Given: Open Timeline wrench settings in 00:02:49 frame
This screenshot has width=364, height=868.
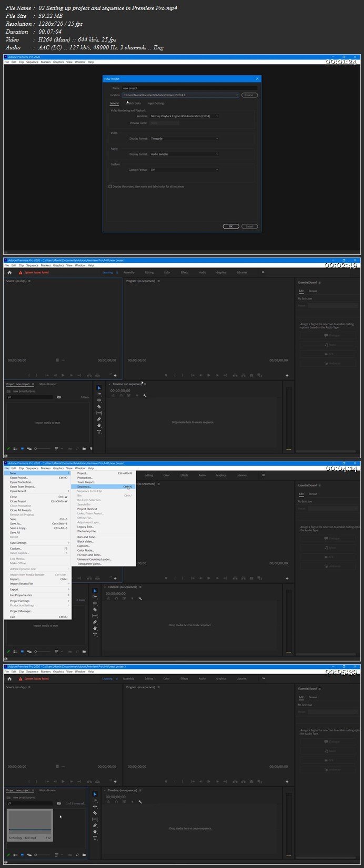Looking at the screenshot, I should tap(145, 396).
